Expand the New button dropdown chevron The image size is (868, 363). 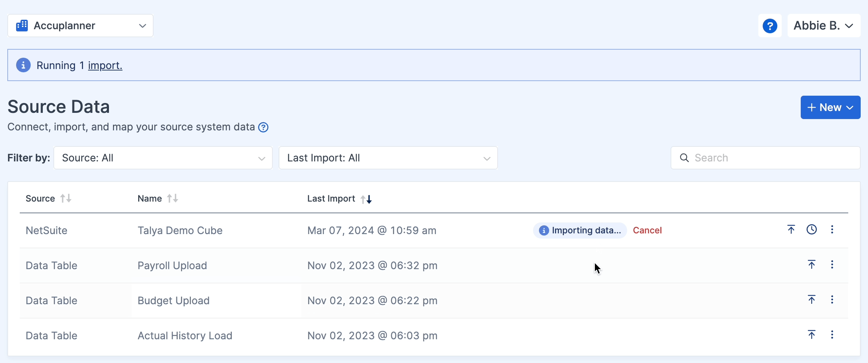(849, 107)
